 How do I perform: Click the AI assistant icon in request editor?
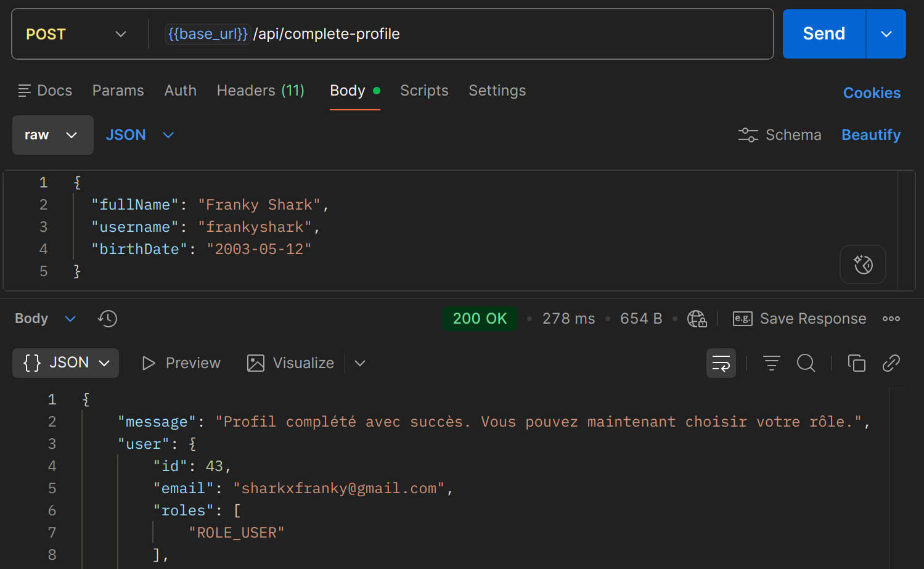click(863, 264)
